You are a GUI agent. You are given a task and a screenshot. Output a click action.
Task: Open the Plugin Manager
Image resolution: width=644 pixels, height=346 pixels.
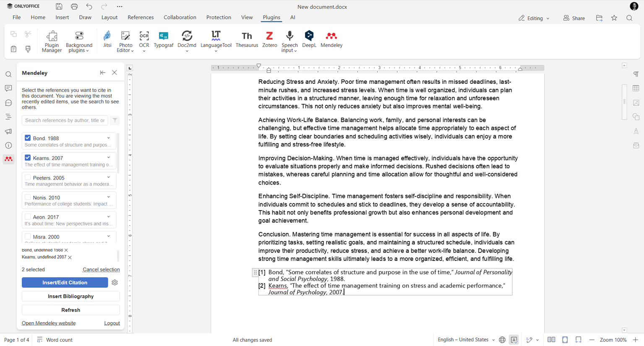(52, 42)
